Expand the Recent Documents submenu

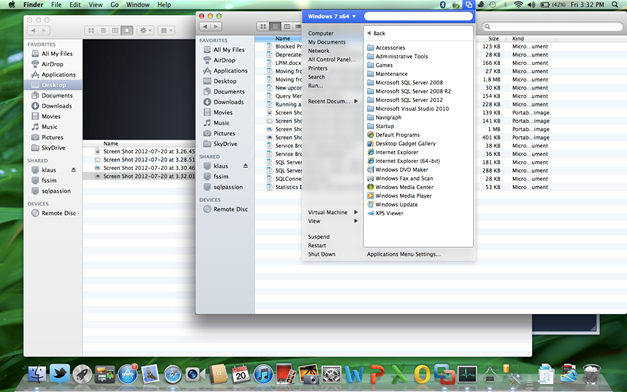coord(332,102)
